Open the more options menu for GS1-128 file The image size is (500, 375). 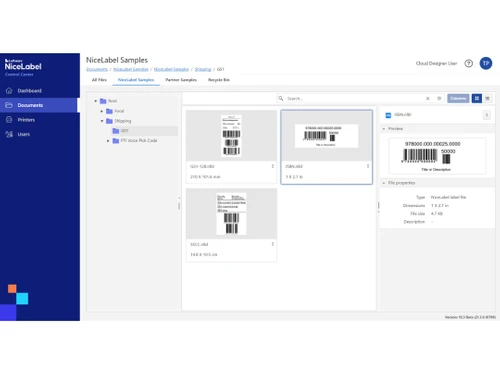coord(273,166)
